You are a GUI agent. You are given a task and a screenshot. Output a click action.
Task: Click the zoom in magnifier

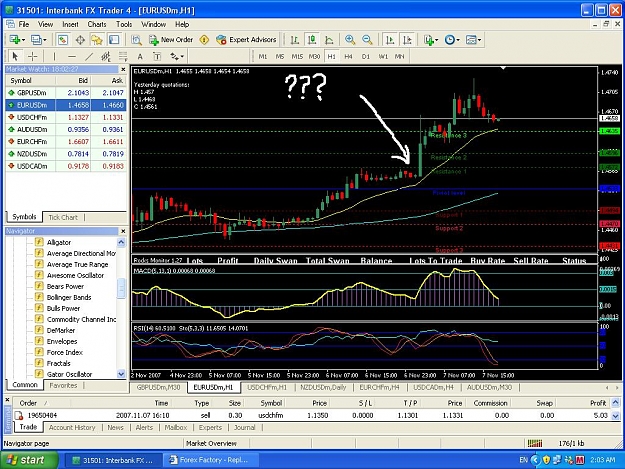[x=350, y=40]
